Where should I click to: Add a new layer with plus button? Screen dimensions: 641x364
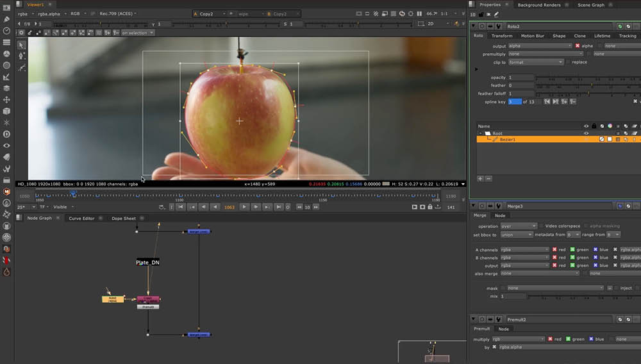[480, 178]
